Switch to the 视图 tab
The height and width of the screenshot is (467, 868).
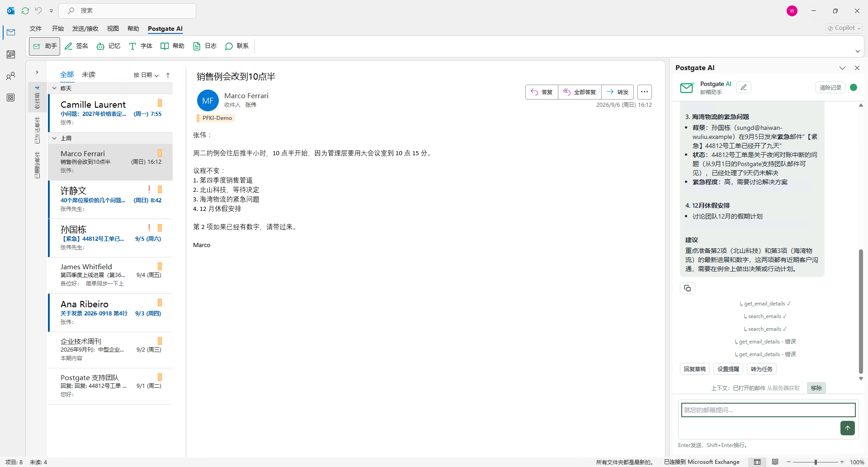[x=113, y=29]
